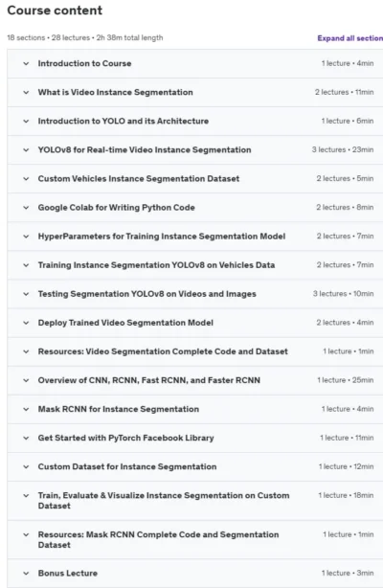This screenshot has width=383, height=588.
Task: Click chevron for Google Colab for Writing Python Code
Action: 26,208
